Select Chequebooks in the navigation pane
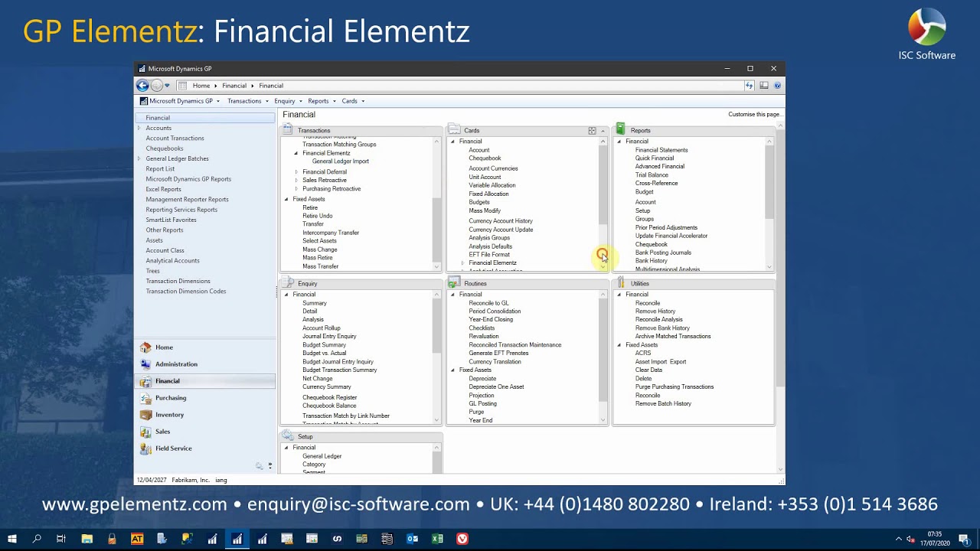980x551 pixels. pos(165,148)
